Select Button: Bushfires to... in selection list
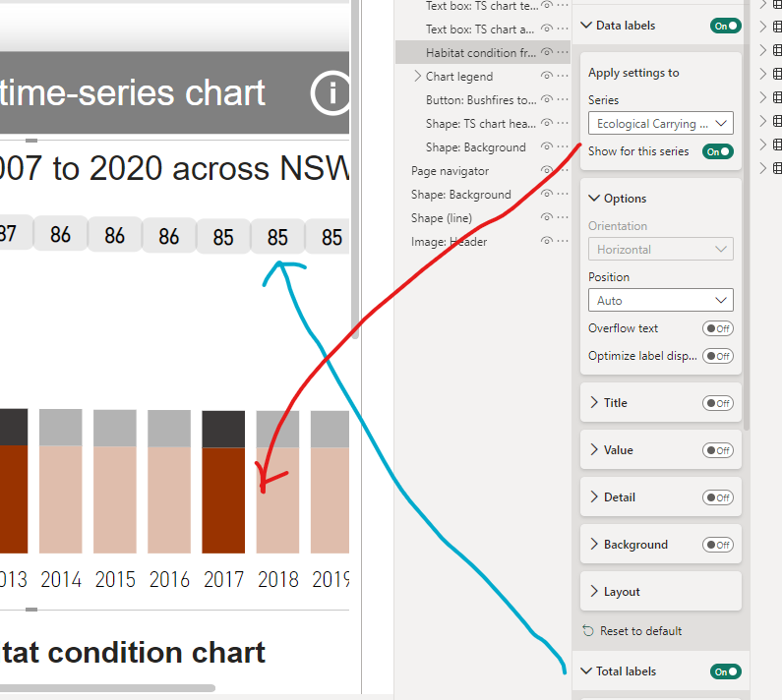Image resolution: width=782 pixels, height=700 pixels. click(x=481, y=99)
